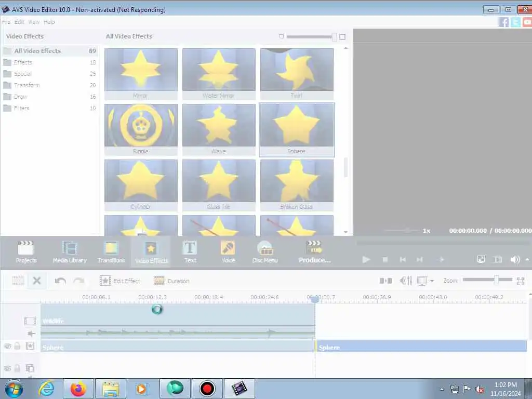532x399 pixels.
Task: Open Firefox from the taskbar
Action: pyautogui.click(x=78, y=389)
